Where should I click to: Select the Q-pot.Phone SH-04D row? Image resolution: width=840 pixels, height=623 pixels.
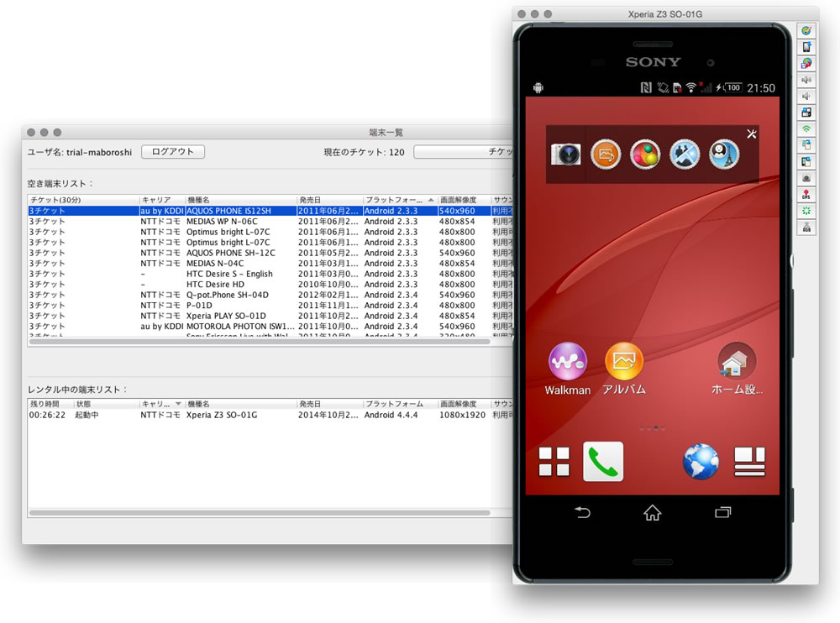click(x=270, y=295)
